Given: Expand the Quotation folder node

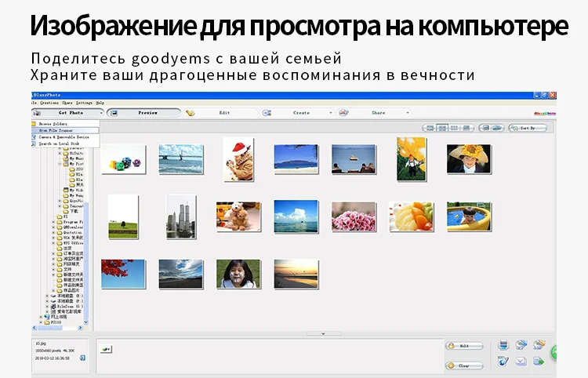Looking at the screenshot, I should (53, 232).
